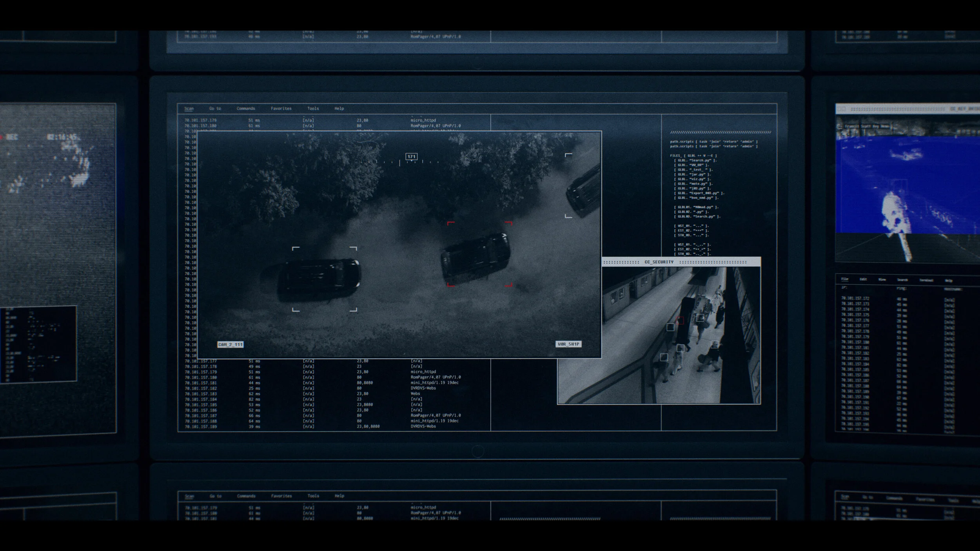Viewport: 980px width, 551px height.
Task: Click the GLBL "jar.py" script entry
Action: pyautogui.click(x=692, y=174)
